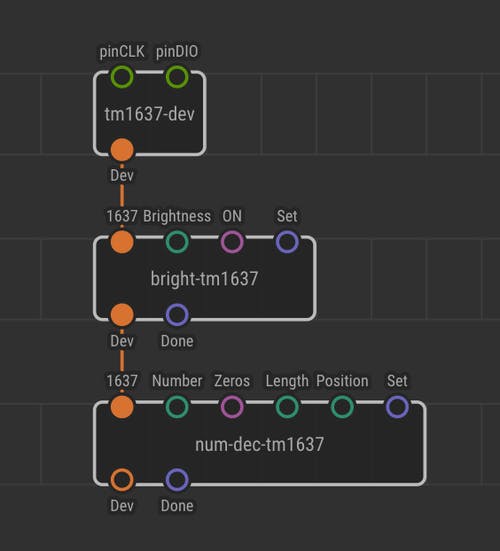Click the pinDIO input pin on tm1637-dev
500x551 pixels.
click(177, 77)
